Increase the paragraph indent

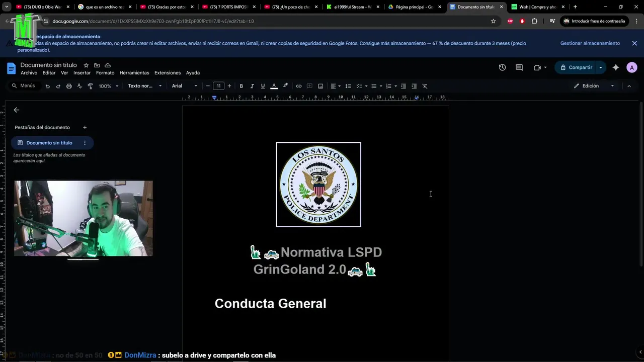(x=414, y=86)
